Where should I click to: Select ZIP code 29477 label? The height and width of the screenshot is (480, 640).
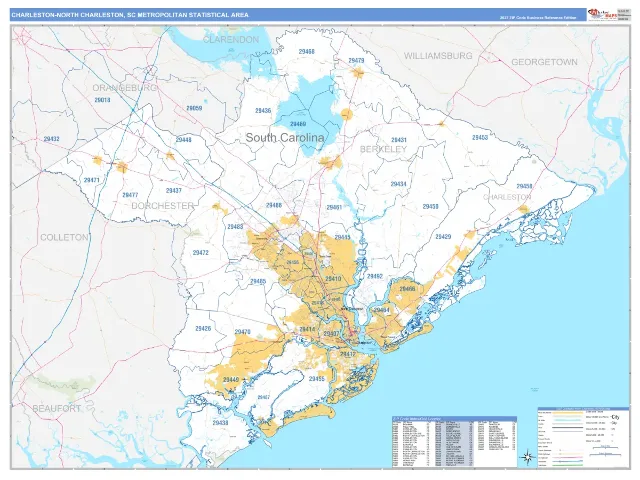(130, 195)
